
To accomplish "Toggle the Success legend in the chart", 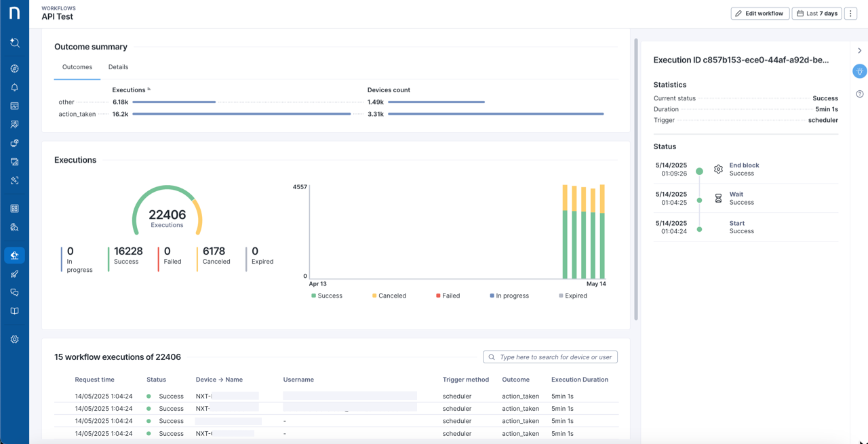I will click(x=326, y=296).
